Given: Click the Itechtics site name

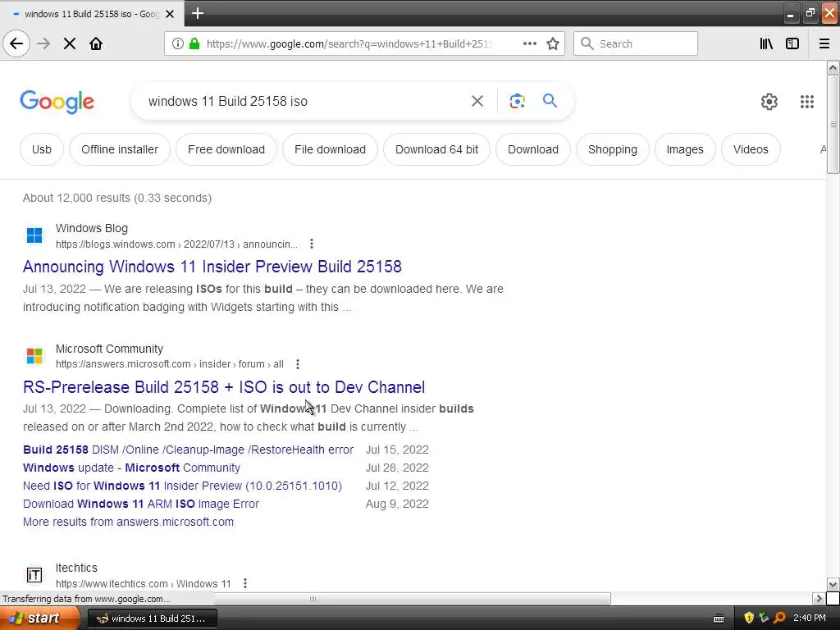Looking at the screenshot, I should click(x=76, y=568).
